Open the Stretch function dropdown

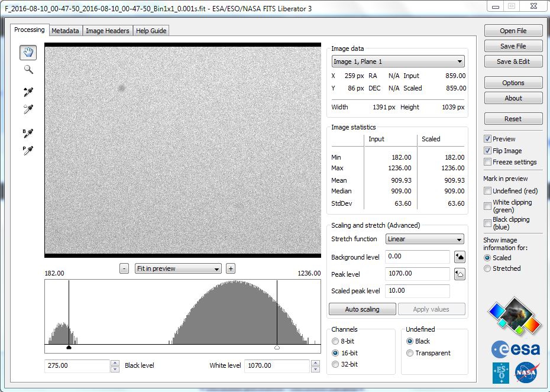click(425, 239)
